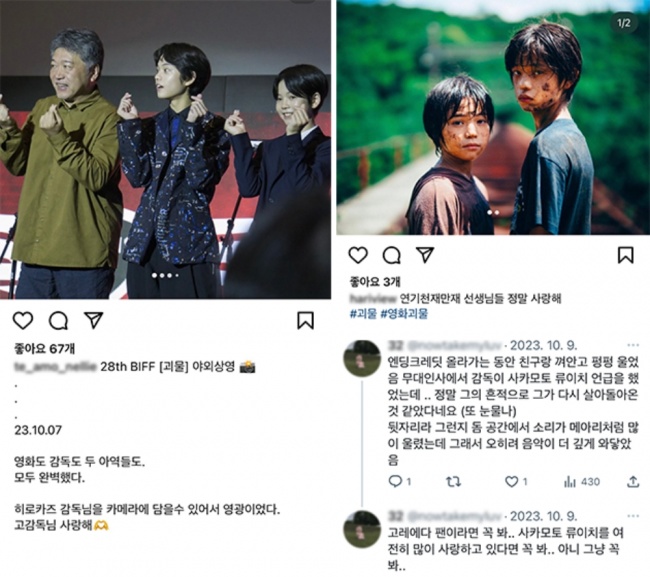The image size is (650, 577).
Task: View analytics showing 430 views
Action: 582,482
